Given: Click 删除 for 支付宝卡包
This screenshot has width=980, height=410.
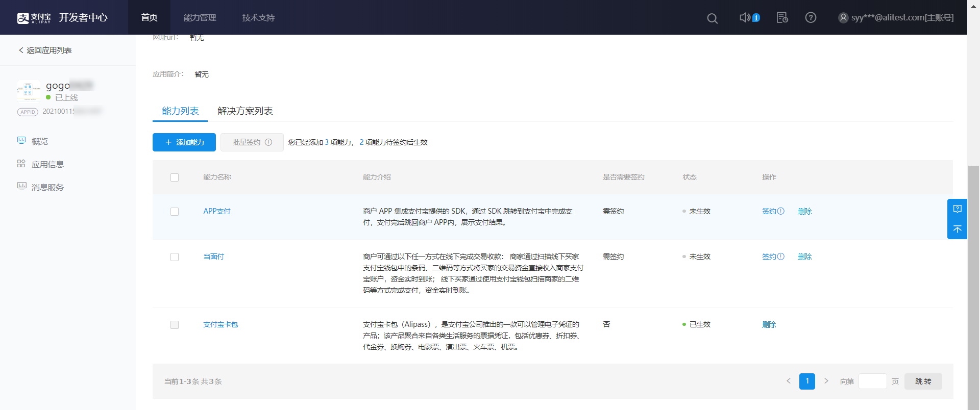Looking at the screenshot, I should (769, 324).
